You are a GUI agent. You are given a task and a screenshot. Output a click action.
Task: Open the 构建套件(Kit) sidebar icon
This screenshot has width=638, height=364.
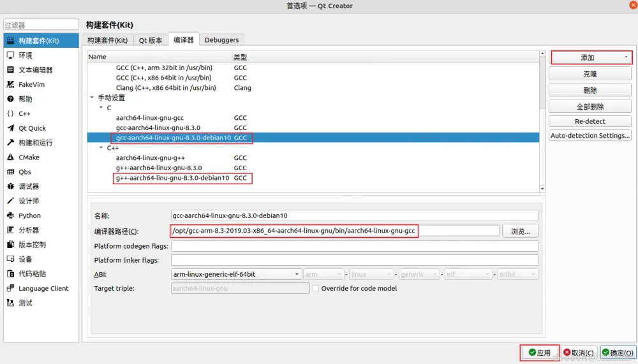(11, 41)
